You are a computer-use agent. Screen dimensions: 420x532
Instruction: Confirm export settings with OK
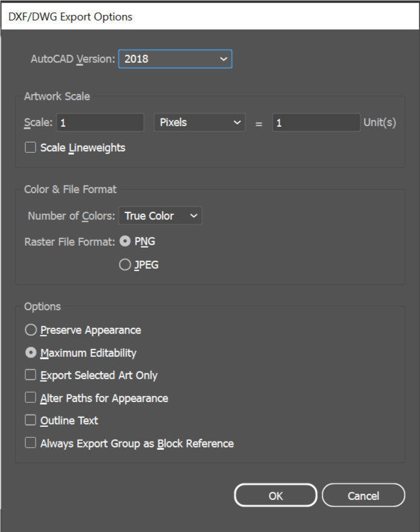tap(275, 495)
